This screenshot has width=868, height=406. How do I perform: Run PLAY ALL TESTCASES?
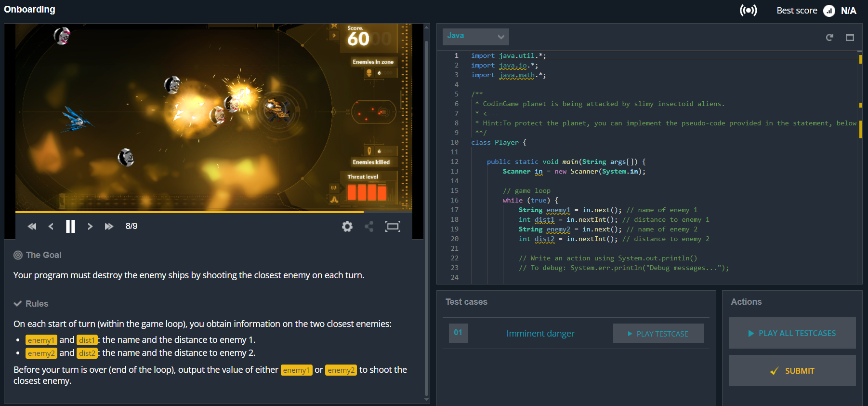pos(792,333)
